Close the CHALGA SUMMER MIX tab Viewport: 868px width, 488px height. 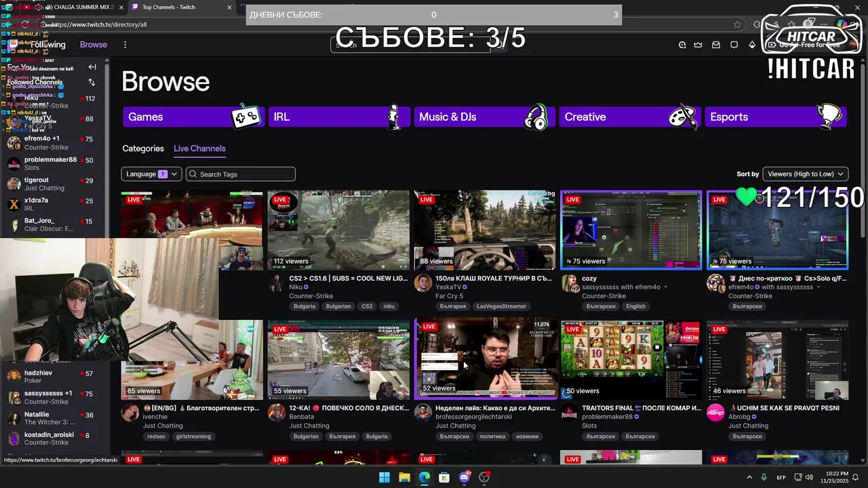(x=121, y=7)
